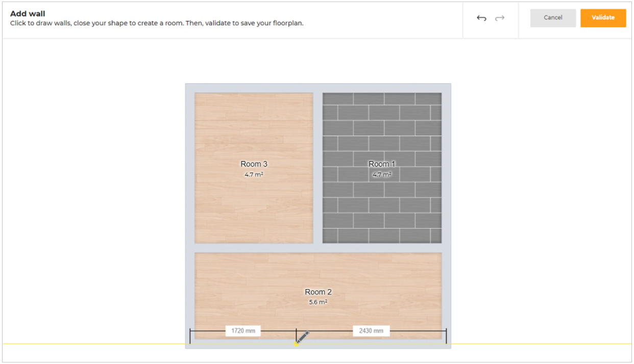Image resolution: width=634 pixels, height=364 pixels.
Task: Cancel the wall drawing
Action: pos(553,17)
